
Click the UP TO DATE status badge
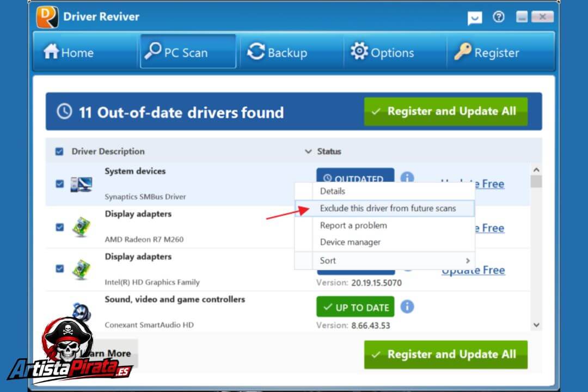(x=355, y=307)
